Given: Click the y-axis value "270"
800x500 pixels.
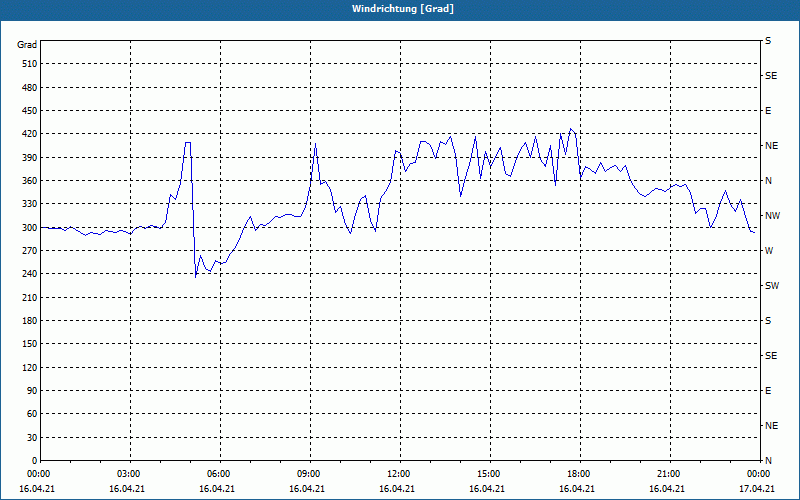Looking at the screenshot, I should coord(30,251).
